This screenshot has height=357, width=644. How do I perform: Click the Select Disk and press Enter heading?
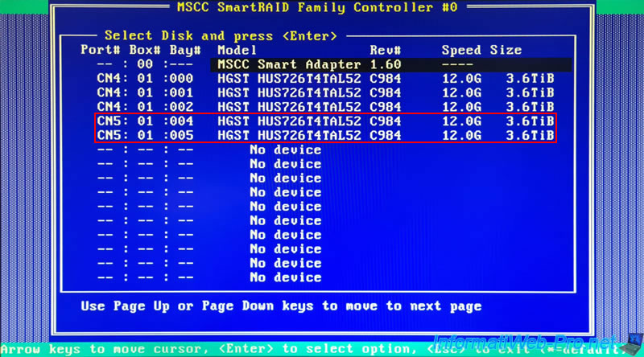point(220,36)
